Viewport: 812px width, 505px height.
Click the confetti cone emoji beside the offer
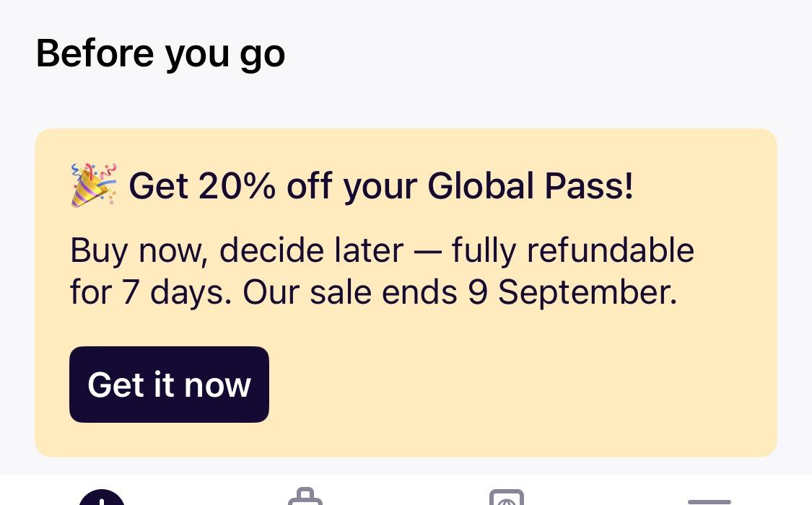[94, 185]
